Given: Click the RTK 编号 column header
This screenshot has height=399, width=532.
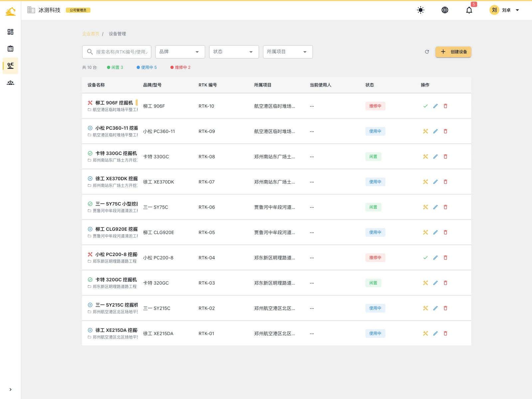Looking at the screenshot, I should tap(208, 85).
